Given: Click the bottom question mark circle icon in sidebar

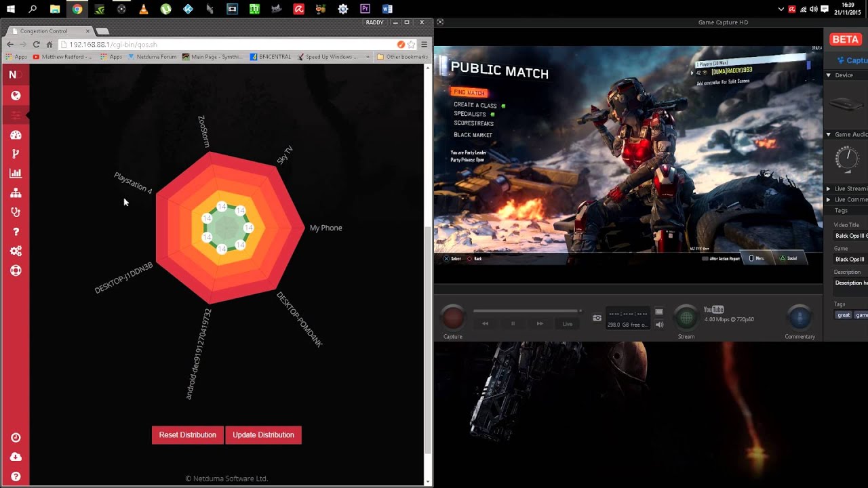Looking at the screenshot, I should [16, 476].
